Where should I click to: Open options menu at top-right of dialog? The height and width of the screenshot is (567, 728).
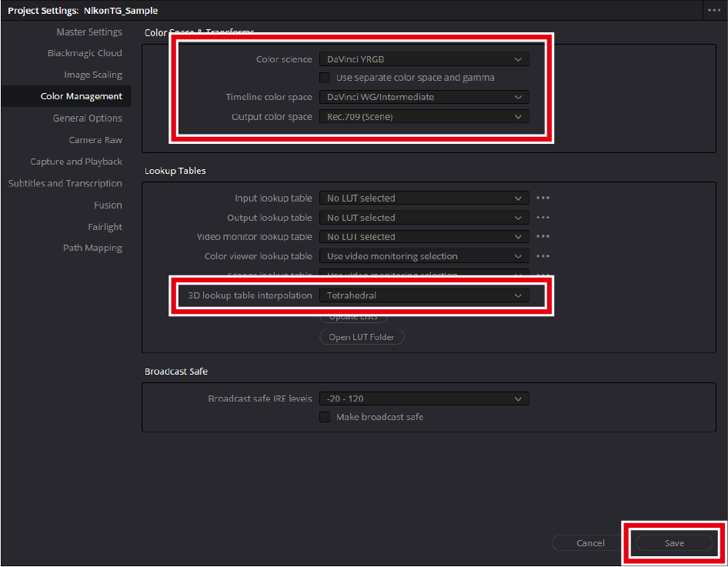(x=714, y=11)
